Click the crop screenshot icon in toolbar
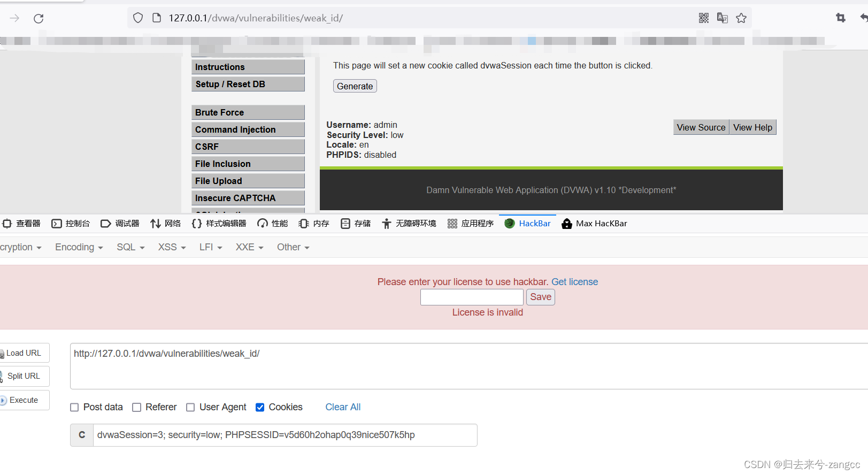 tap(841, 18)
